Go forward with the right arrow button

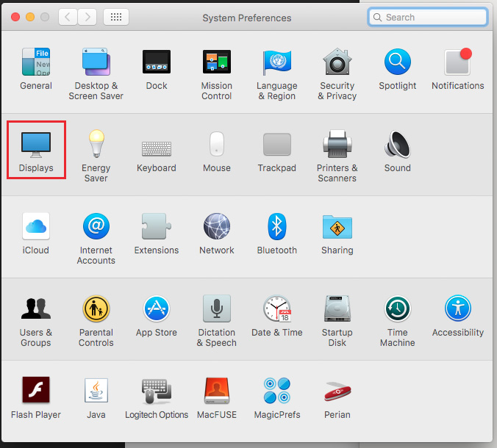coord(87,17)
